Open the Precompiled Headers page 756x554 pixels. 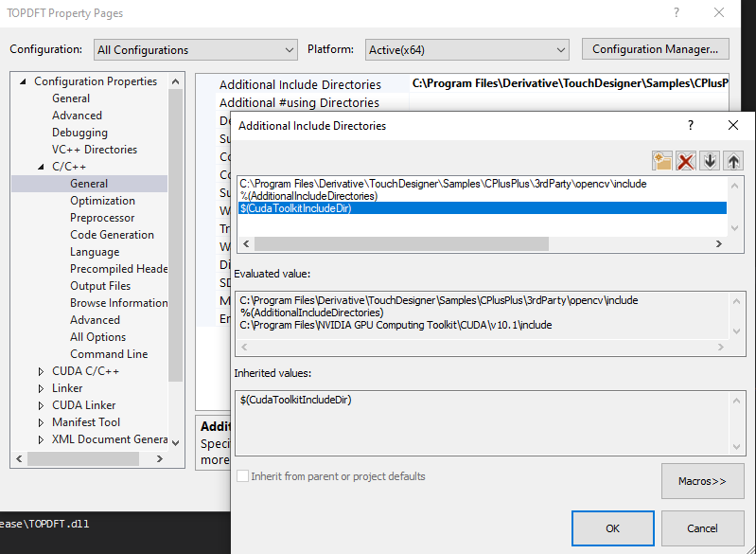coord(118,269)
